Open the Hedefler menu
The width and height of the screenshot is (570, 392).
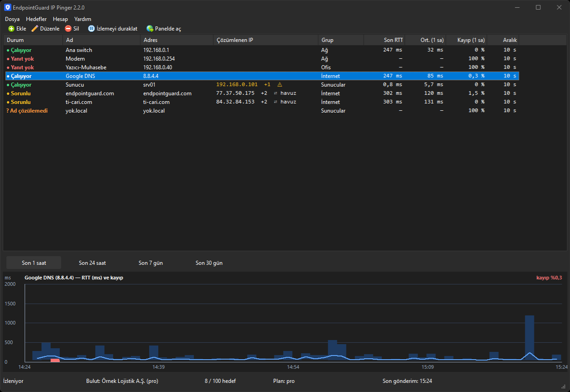36,19
